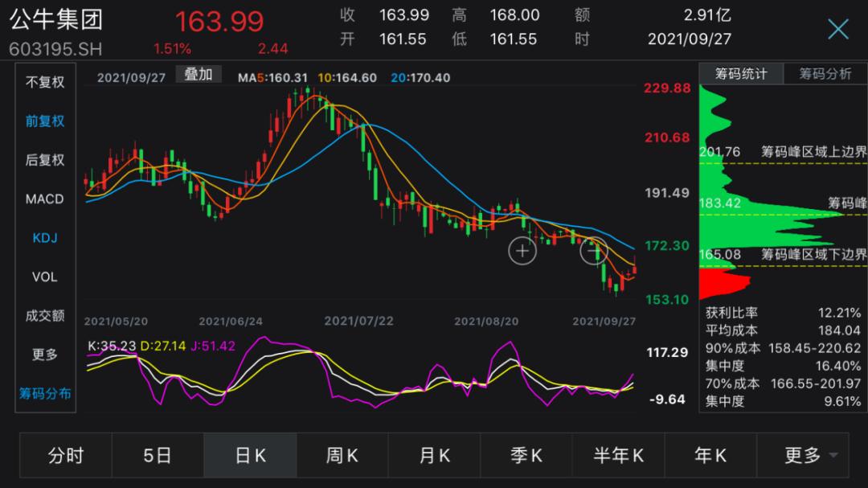Screen dimensions: 868x488
Task: Show the MACD indicator
Action: tap(45, 199)
